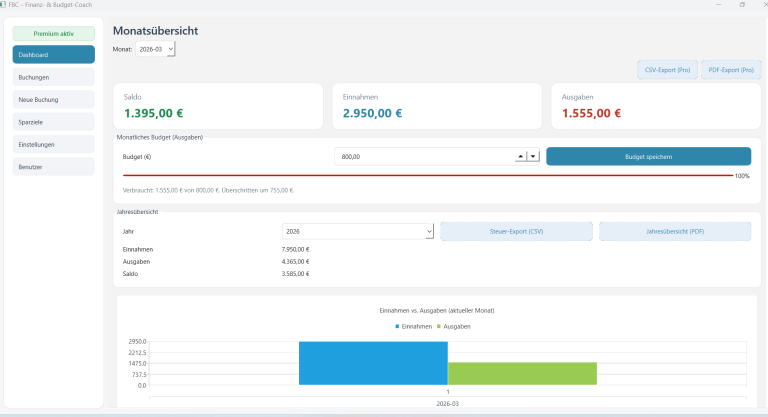Click the blue Einnahmen legend square
Image resolution: width=768 pixels, height=417 pixels.
point(398,327)
